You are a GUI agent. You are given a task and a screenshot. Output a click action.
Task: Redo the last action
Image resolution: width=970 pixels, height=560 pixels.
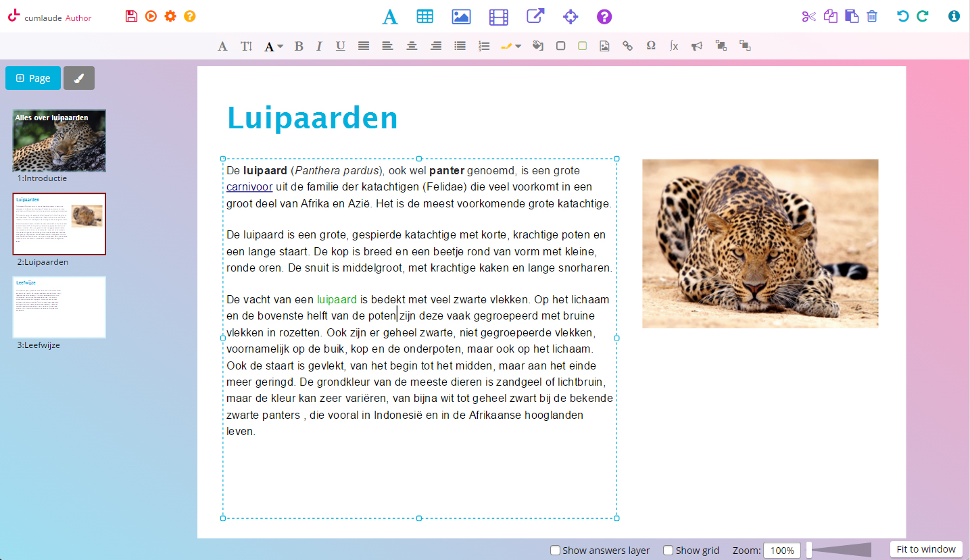tap(922, 16)
